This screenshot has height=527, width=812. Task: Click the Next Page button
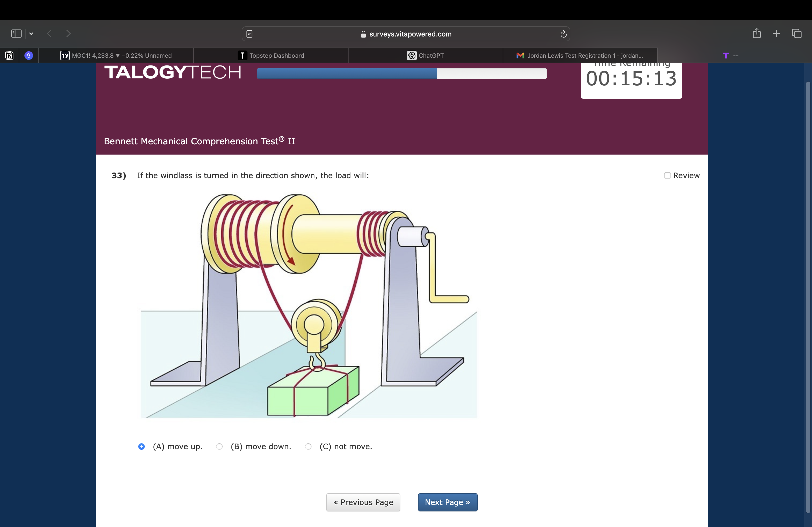[x=447, y=502]
